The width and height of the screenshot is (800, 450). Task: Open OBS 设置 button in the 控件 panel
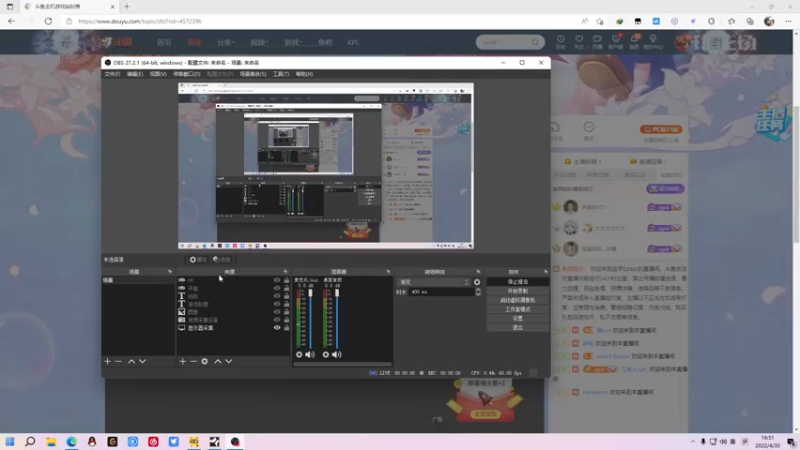coord(517,318)
